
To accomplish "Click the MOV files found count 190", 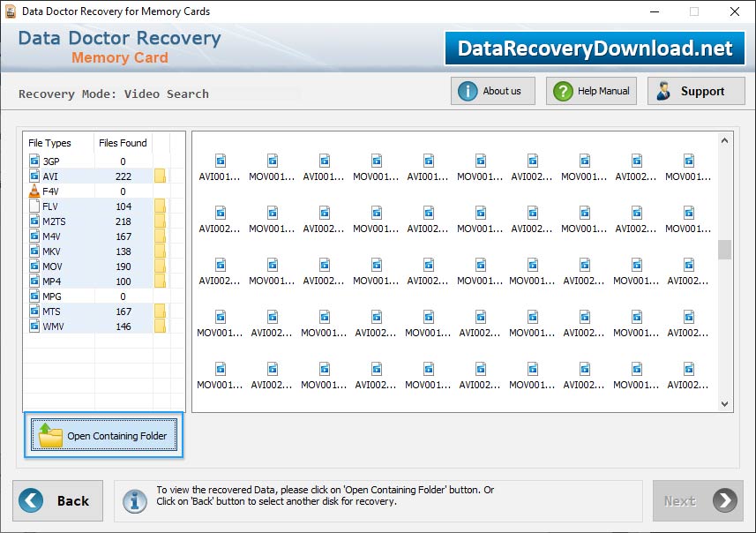I will pos(124,266).
